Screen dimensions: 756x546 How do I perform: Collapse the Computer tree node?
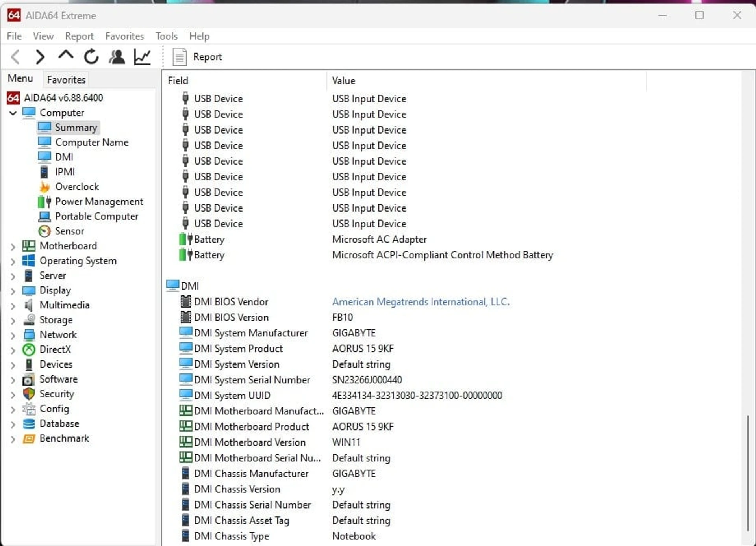coord(13,113)
